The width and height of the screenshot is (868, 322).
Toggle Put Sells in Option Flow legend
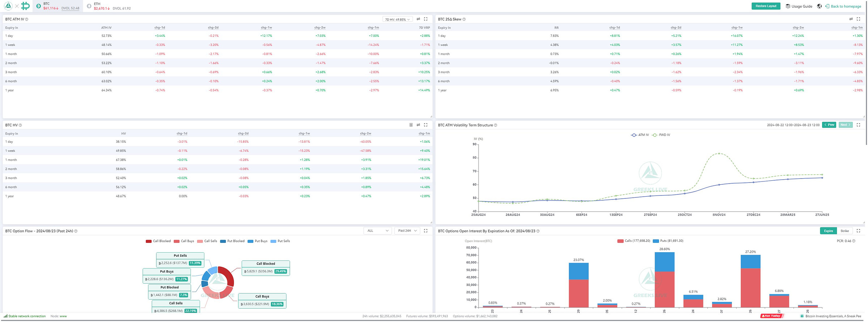click(x=280, y=241)
